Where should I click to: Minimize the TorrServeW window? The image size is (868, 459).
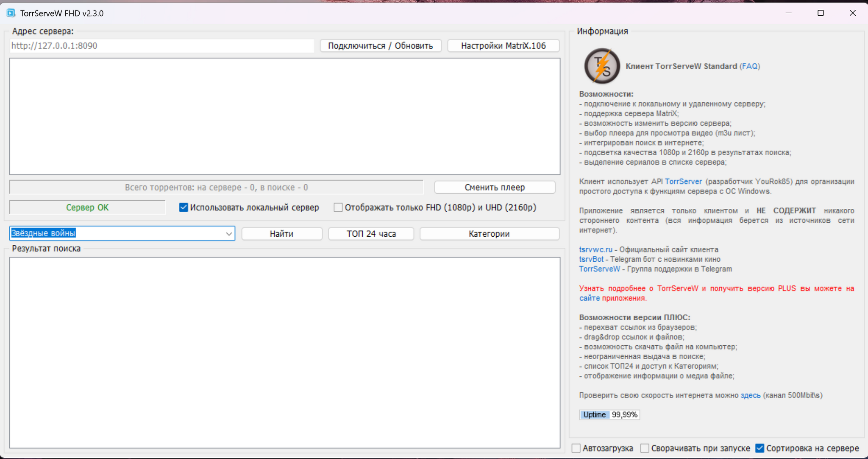(x=788, y=13)
